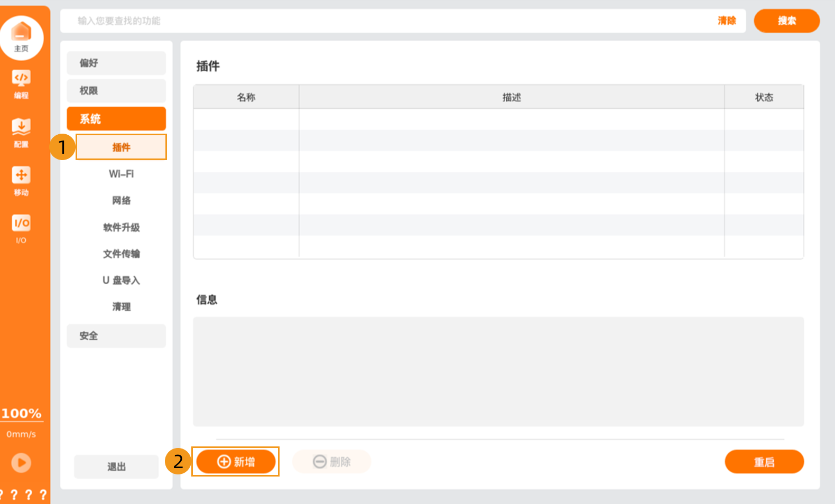Add a plugin with 新增 button

point(236,462)
